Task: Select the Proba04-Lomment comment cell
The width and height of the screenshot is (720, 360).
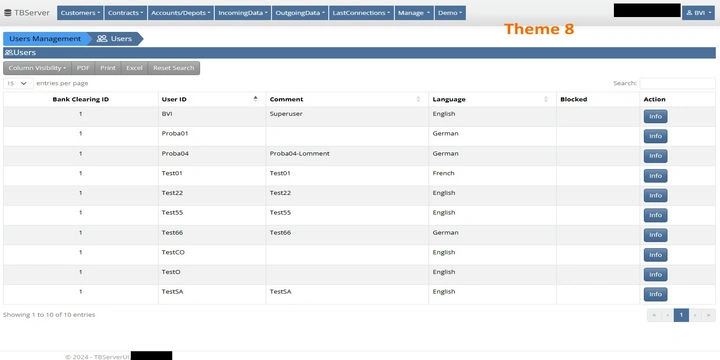Action: 347,156
